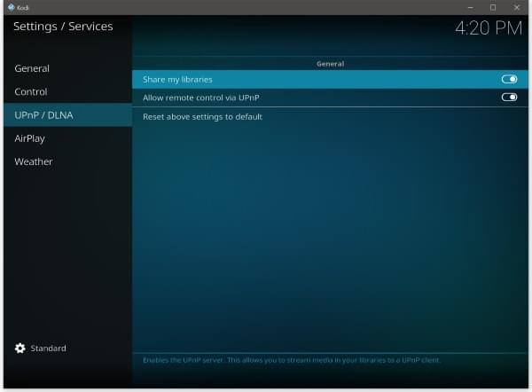Click Reset above settings to default
This screenshot has width=532, height=392.
click(202, 116)
